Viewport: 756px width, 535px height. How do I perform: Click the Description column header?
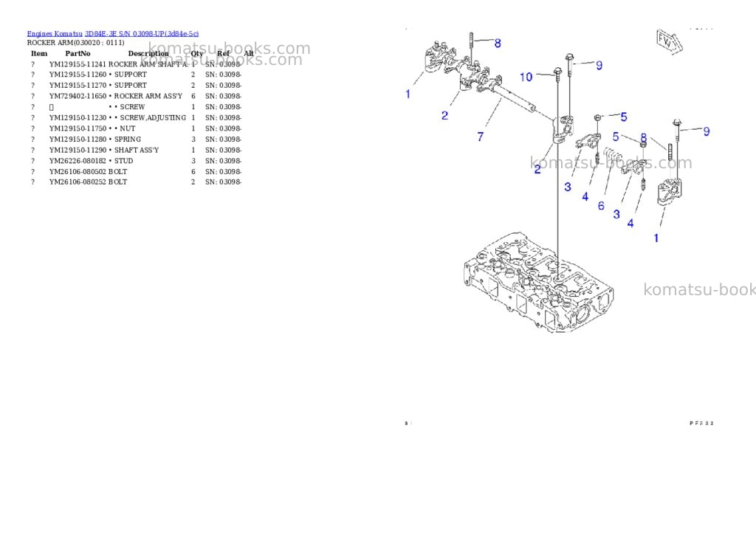click(148, 53)
